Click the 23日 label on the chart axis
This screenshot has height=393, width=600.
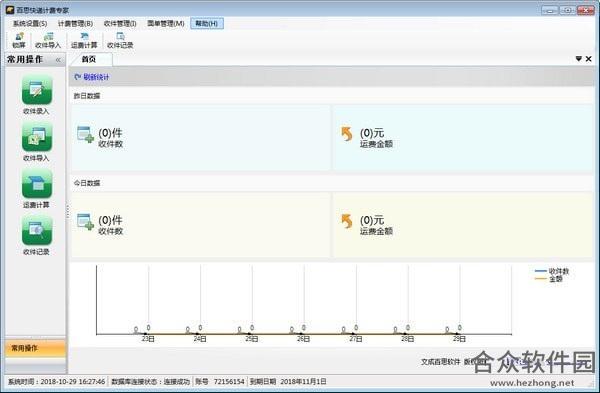148,339
